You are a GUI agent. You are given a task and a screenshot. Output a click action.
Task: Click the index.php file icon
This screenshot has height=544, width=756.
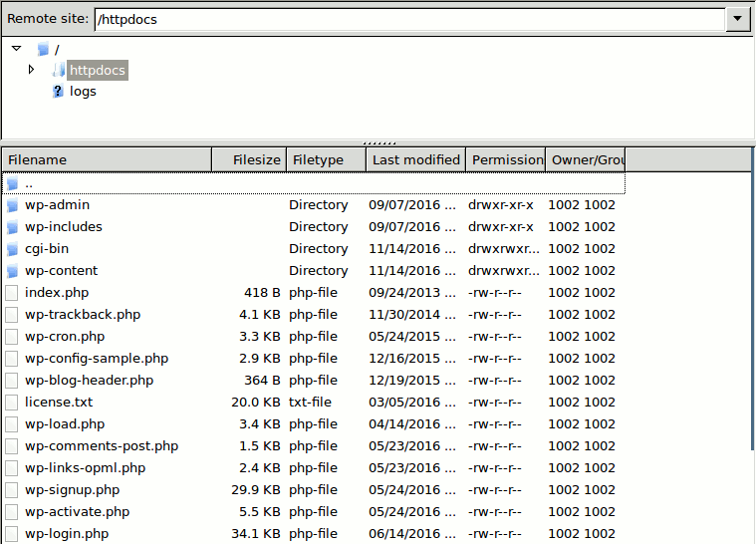12,293
